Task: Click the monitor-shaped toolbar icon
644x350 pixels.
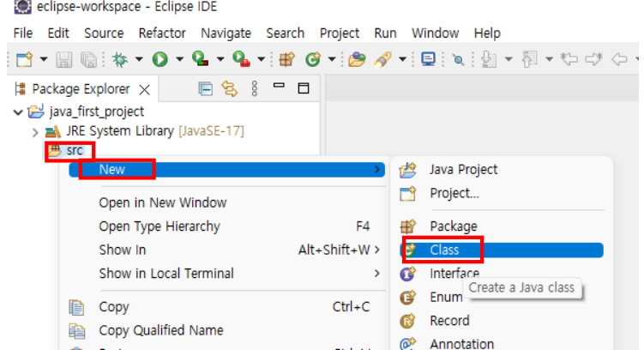Action: tap(429, 59)
